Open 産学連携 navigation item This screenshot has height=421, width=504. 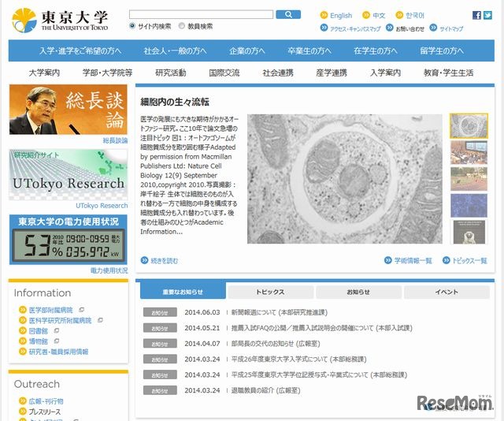coord(332,73)
